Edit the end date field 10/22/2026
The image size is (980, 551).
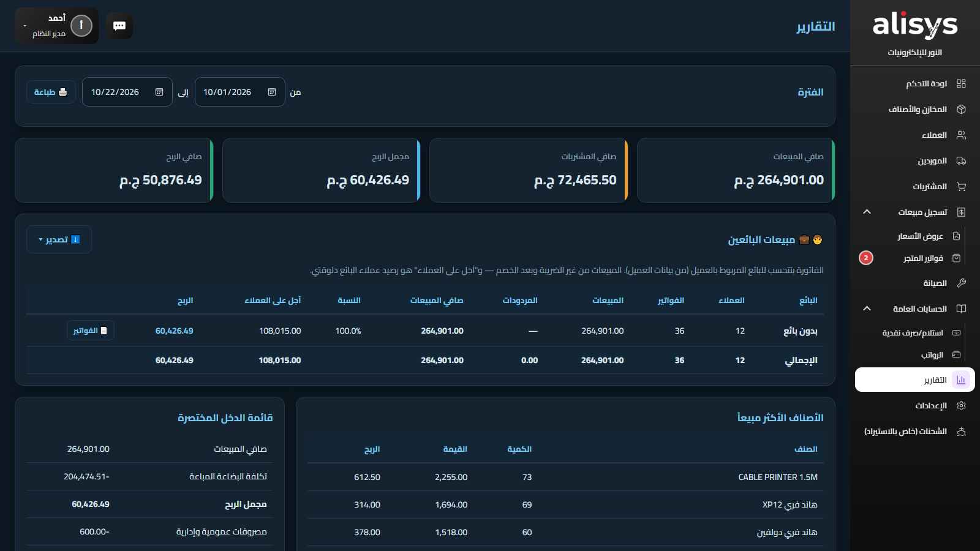pos(127,92)
